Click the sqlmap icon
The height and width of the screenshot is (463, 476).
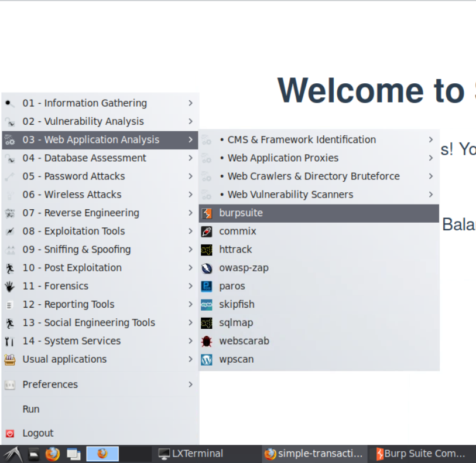pyautogui.click(x=207, y=323)
